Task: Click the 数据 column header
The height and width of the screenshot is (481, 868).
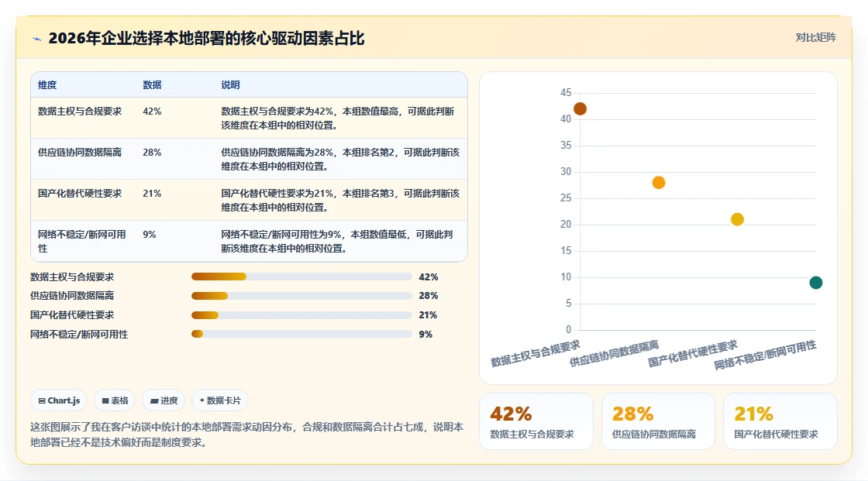Action: click(x=152, y=84)
